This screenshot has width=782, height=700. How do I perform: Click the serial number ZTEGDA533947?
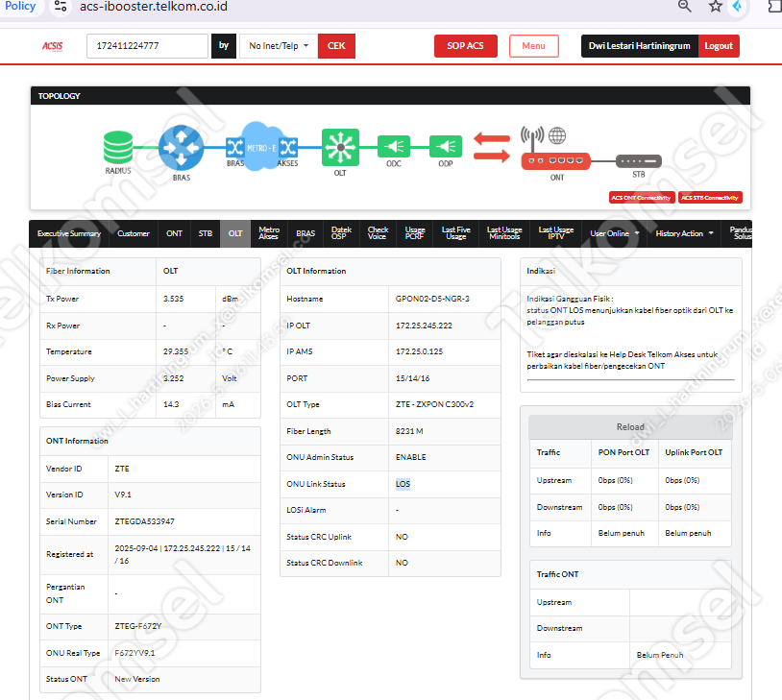pyautogui.click(x=145, y=521)
